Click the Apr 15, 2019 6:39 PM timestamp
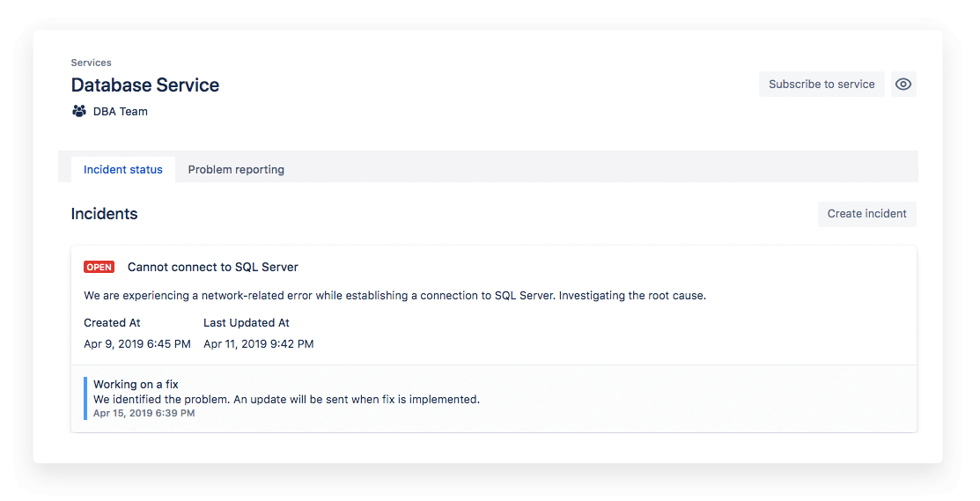Screen dimensions: 980x501 (144, 413)
